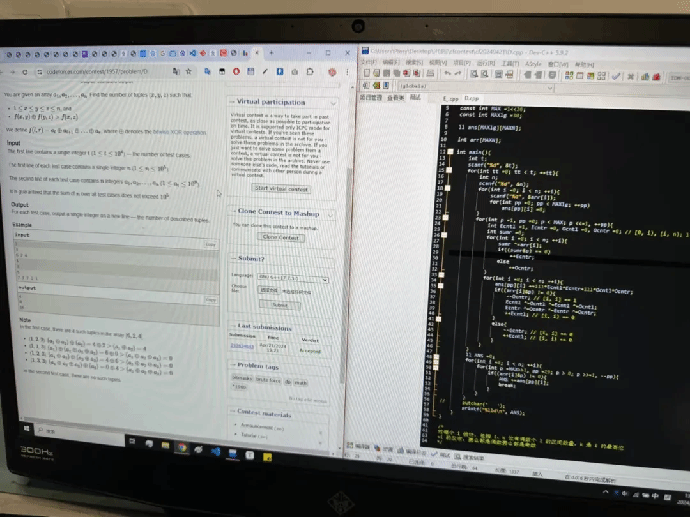Click the pen-shaped extension icon in Chrome

[x=265, y=71]
